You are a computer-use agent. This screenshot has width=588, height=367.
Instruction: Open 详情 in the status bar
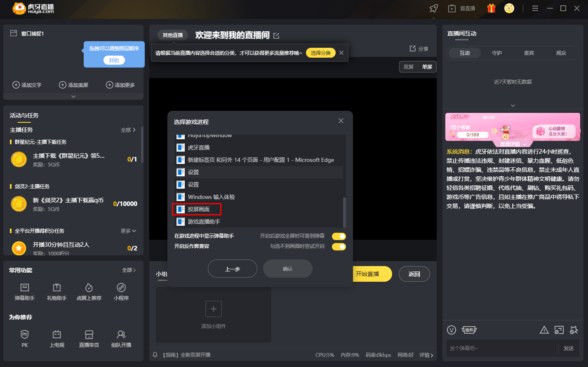pyautogui.click(x=426, y=355)
